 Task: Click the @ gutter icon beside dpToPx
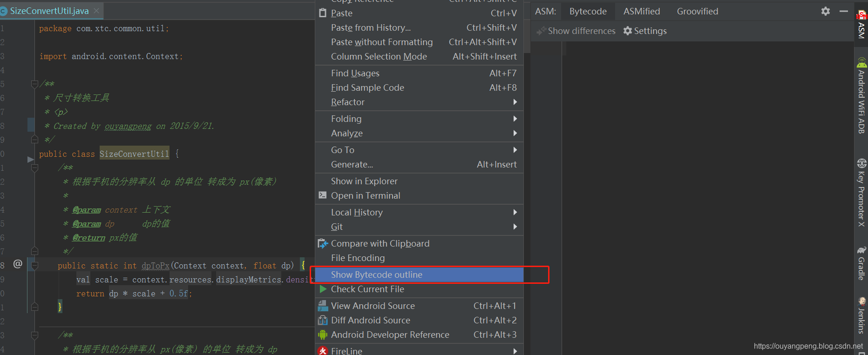point(18,264)
